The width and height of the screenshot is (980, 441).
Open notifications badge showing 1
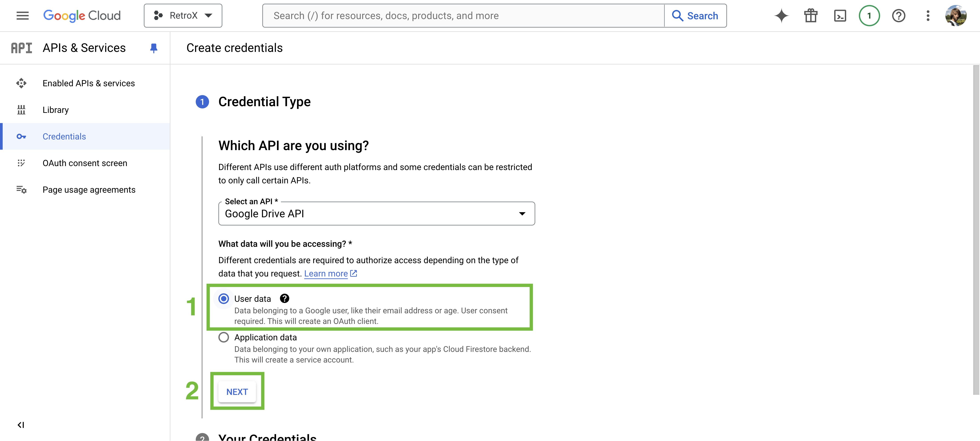pyautogui.click(x=869, y=16)
